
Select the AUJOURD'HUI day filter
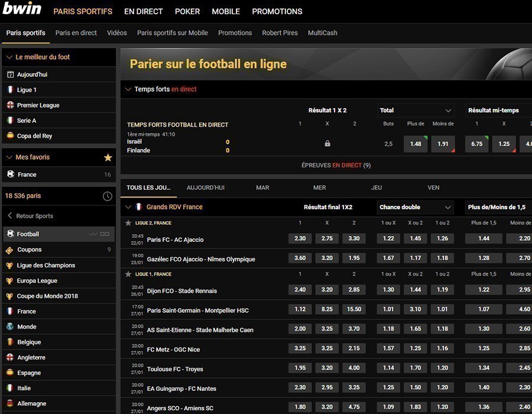[205, 187]
